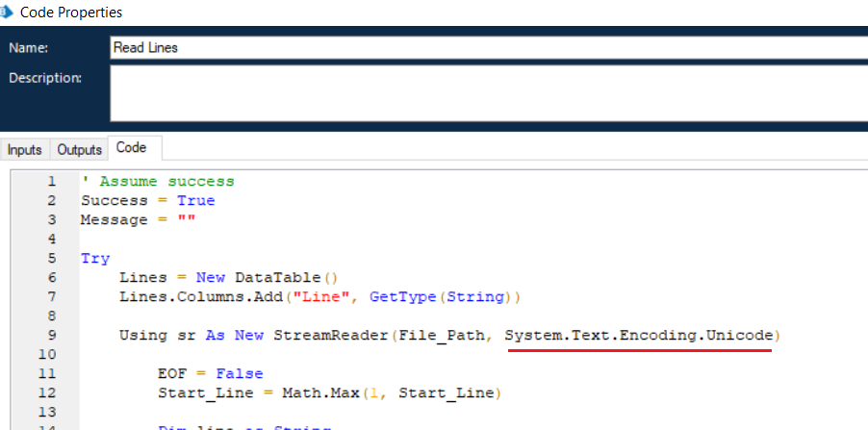
Task: Click line number 5 in the gutter
Action: [x=51, y=259]
